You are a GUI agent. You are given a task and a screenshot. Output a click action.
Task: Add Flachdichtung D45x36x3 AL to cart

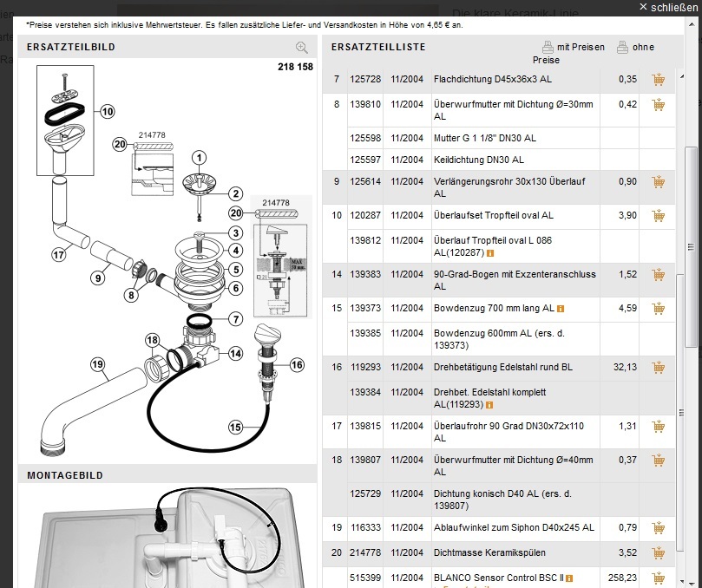658,80
